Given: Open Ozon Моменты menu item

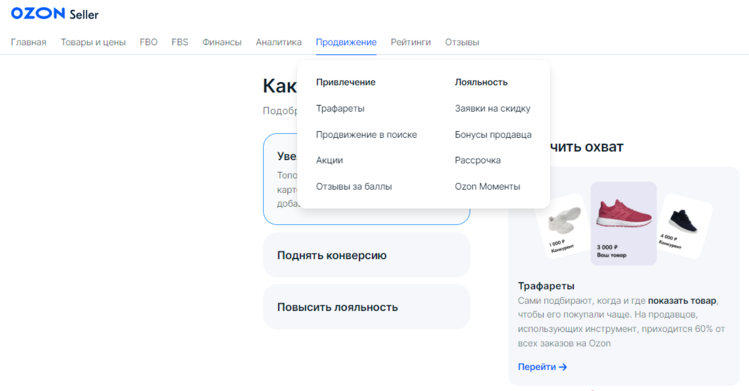Looking at the screenshot, I should 487,187.
